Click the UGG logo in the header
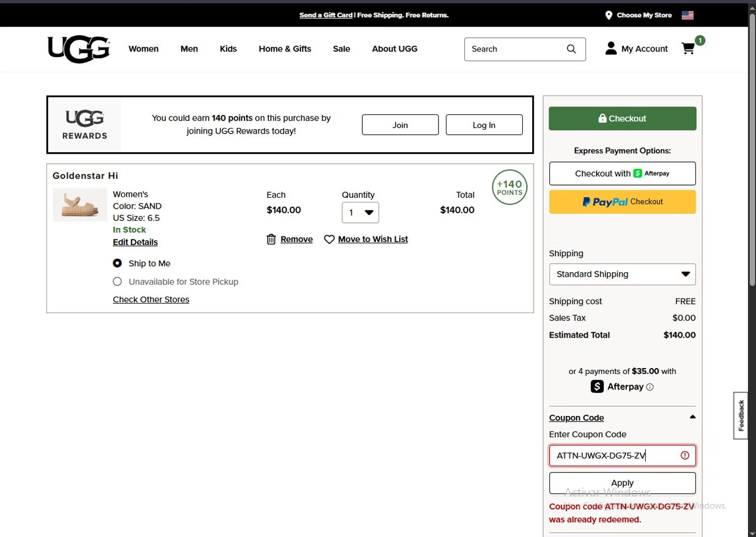 [79, 49]
